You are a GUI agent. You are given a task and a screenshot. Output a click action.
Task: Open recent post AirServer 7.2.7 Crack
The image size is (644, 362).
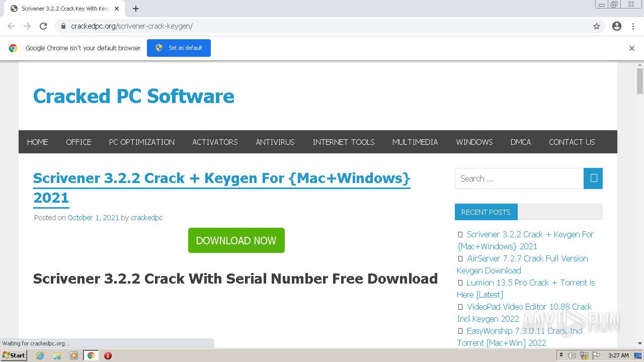[x=522, y=264]
